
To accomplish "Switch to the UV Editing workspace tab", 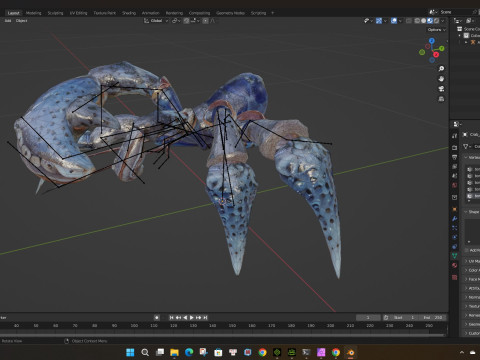I will coord(78,13).
